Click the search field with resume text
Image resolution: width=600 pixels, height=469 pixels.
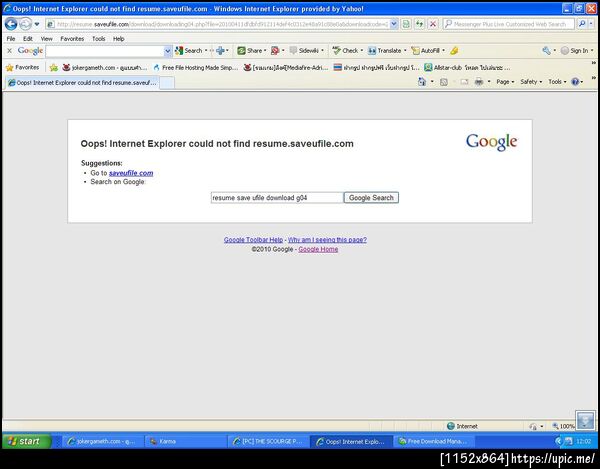coord(277,198)
